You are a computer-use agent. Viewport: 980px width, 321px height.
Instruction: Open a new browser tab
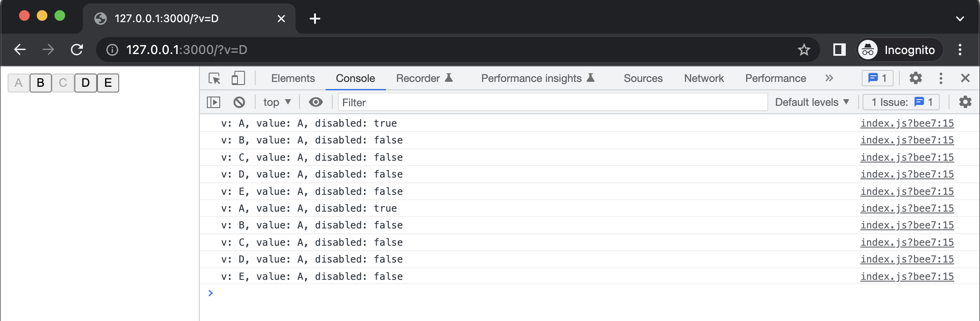click(315, 19)
